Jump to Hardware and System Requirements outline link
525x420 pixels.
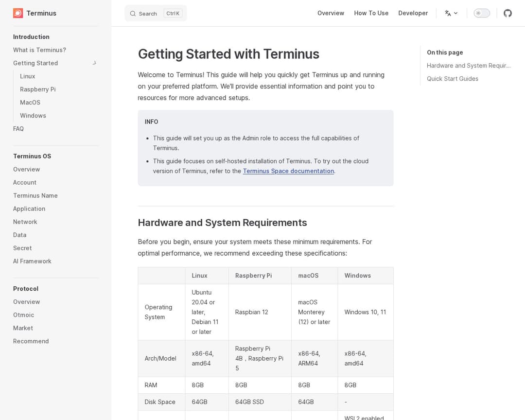tap(469, 66)
